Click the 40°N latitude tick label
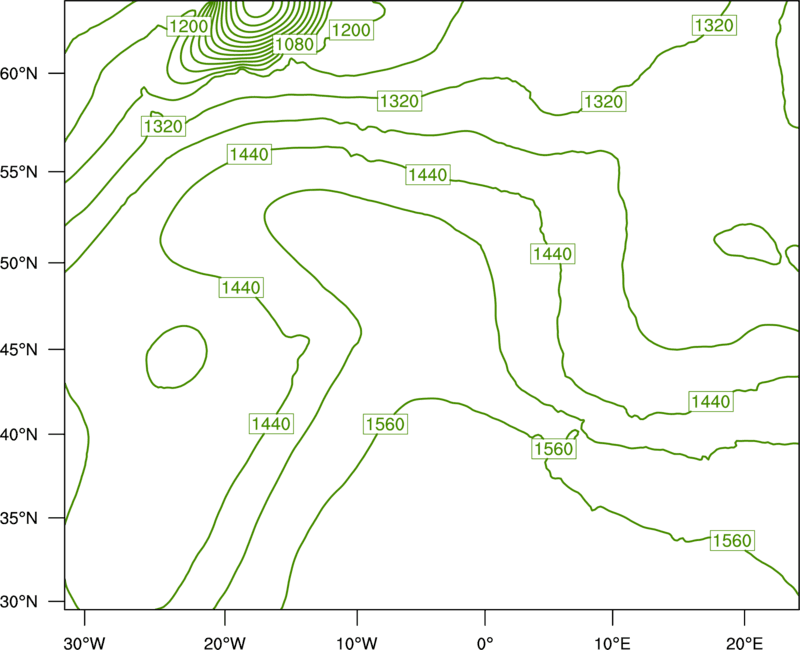The height and width of the screenshot is (650, 800). click(19, 434)
